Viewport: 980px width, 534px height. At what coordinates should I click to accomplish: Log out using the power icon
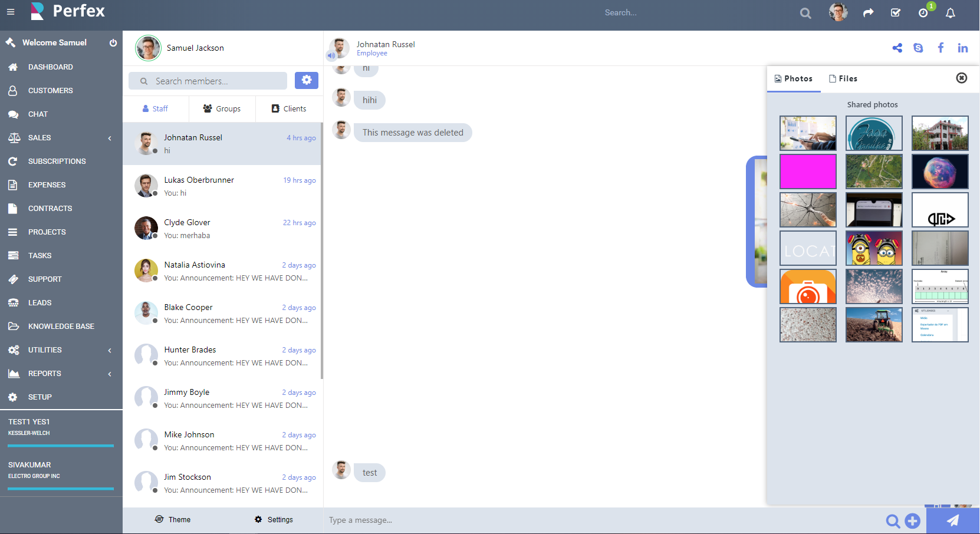pyautogui.click(x=112, y=42)
